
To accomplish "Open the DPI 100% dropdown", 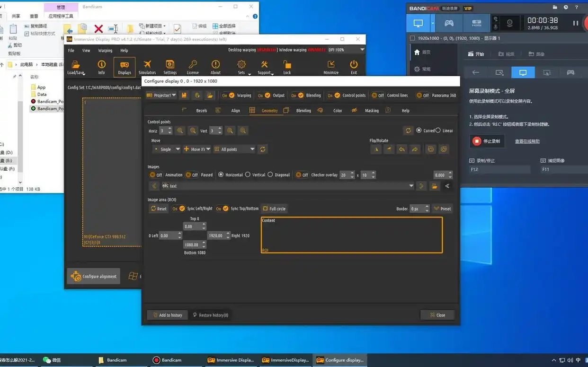I will click(x=347, y=50).
